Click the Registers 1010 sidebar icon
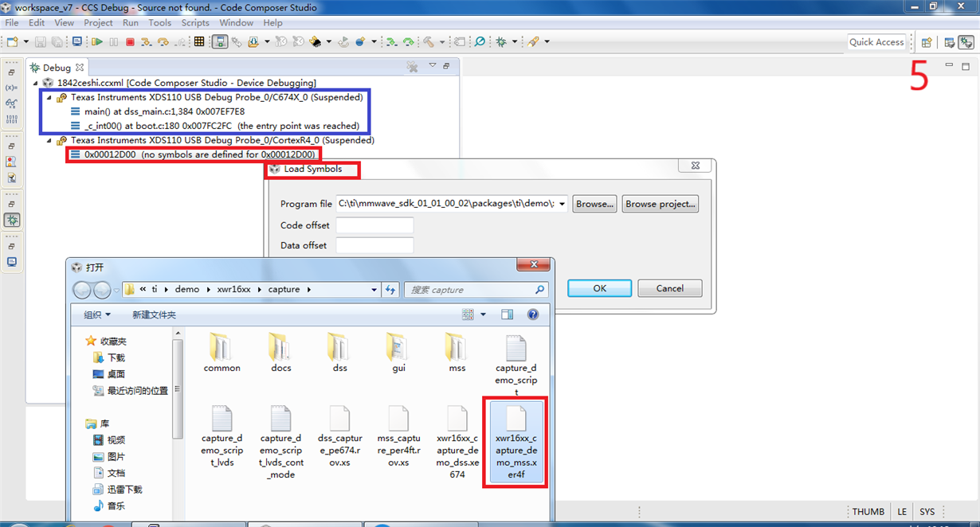This screenshot has height=527, width=980. [x=11, y=119]
